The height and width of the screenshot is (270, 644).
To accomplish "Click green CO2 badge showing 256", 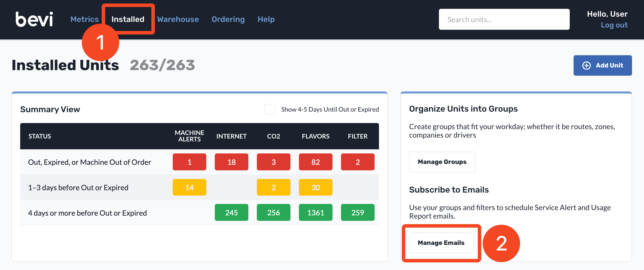I will (273, 212).
